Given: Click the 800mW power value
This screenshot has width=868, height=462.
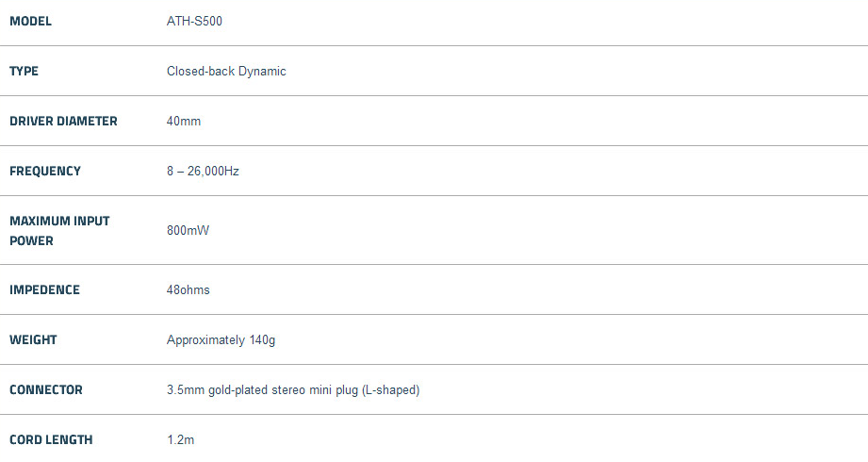Looking at the screenshot, I should click(x=188, y=230).
